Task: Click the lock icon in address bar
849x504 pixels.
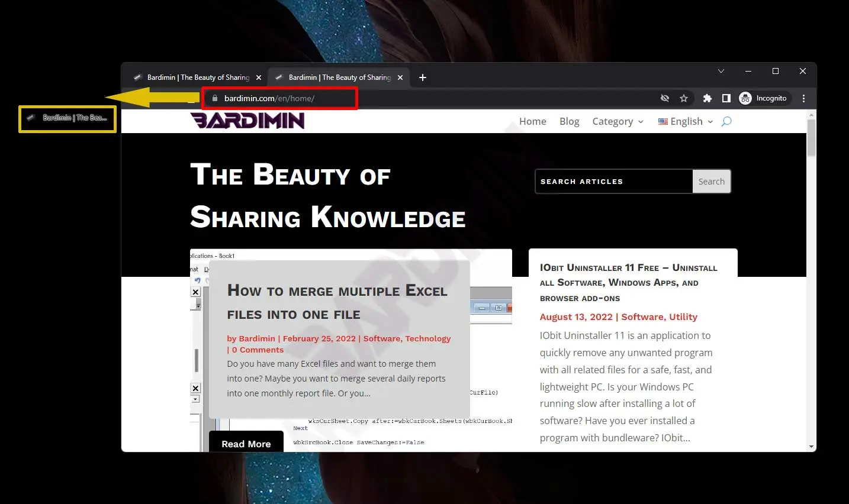Action: (x=215, y=98)
